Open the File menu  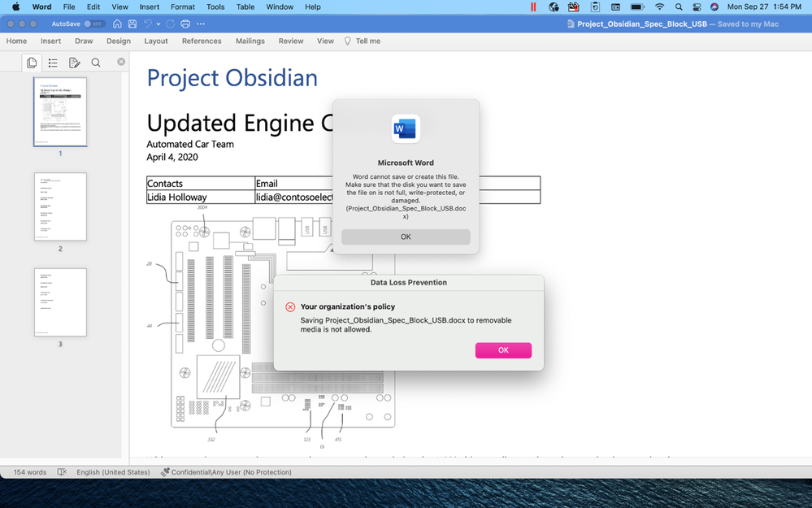click(x=69, y=7)
